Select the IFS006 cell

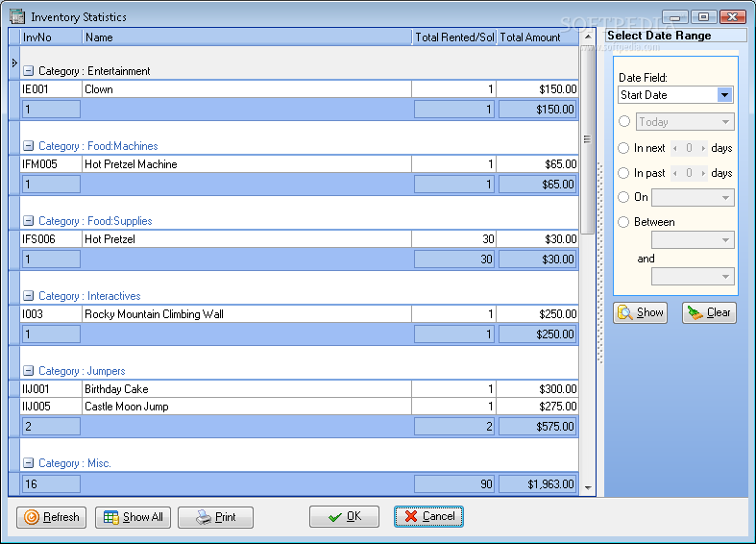pyautogui.click(x=51, y=239)
